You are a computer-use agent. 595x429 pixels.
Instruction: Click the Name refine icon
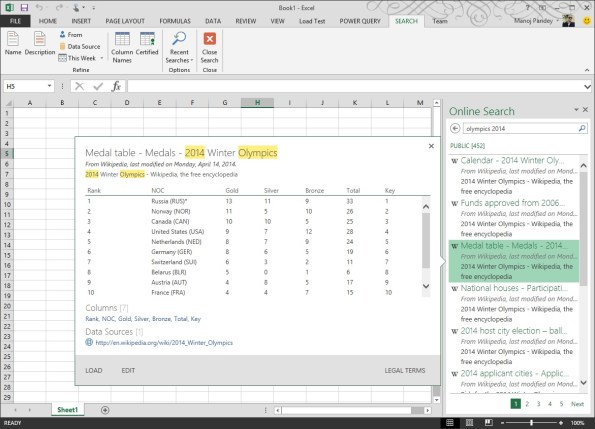pyautogui.click(x=13, y=43)
